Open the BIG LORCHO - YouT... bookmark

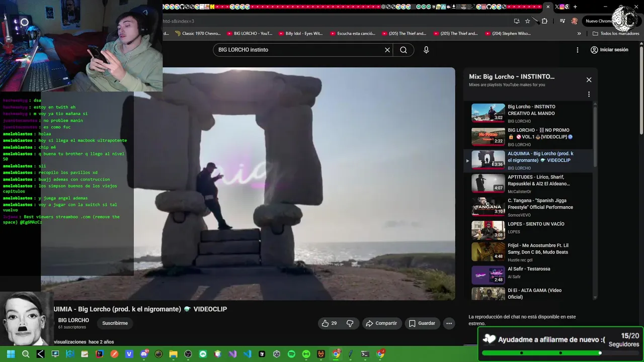(250, 34)
